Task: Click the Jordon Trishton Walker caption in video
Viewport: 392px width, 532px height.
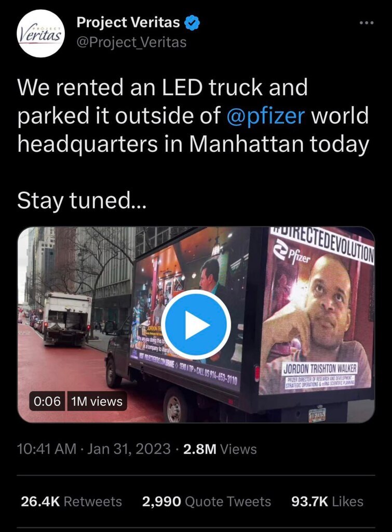Action: (320, 368)
